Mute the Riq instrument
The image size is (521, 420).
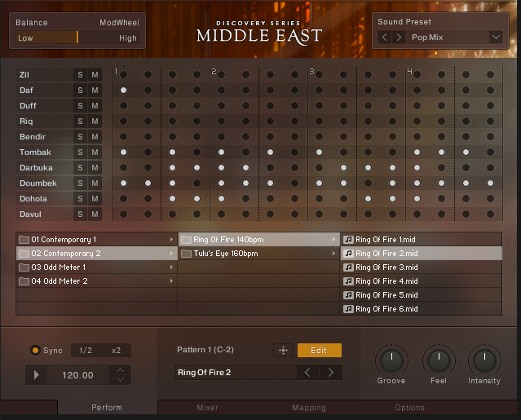point(95,122)
